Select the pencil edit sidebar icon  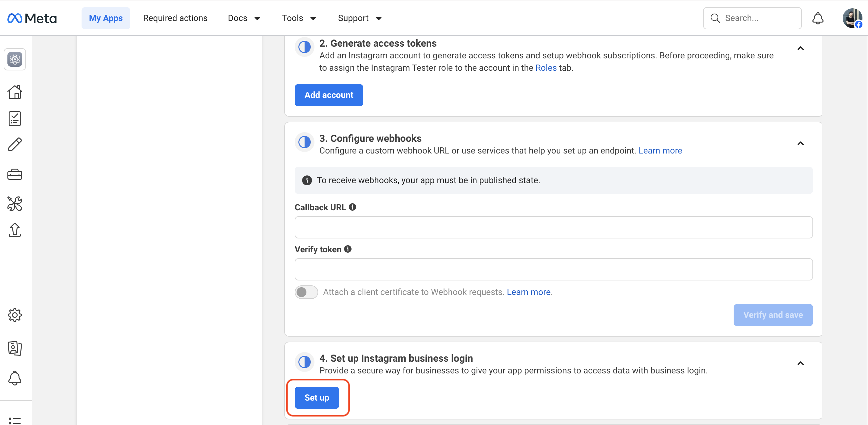point(15,145)
